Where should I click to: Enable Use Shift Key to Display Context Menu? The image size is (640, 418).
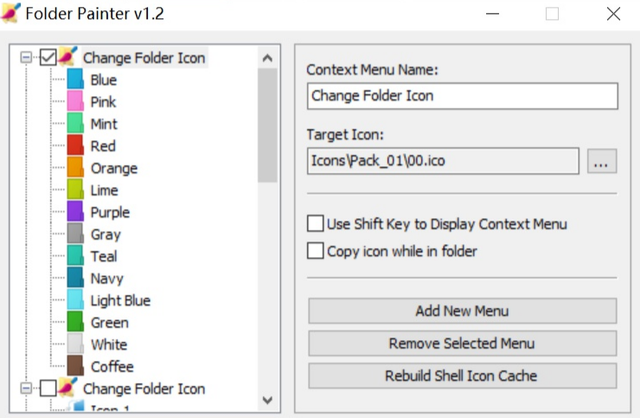(x=315, y=224)
